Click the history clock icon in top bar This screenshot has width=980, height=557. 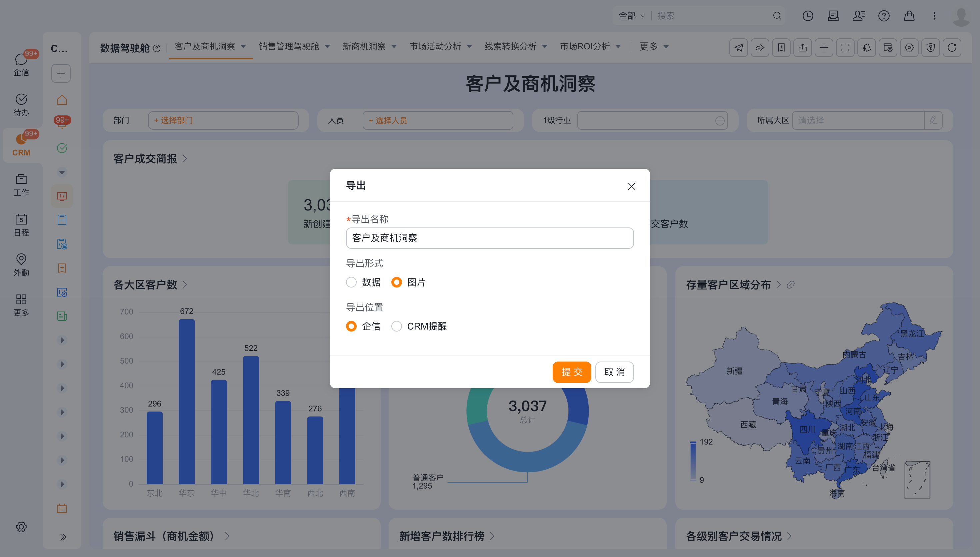(808, 16)
